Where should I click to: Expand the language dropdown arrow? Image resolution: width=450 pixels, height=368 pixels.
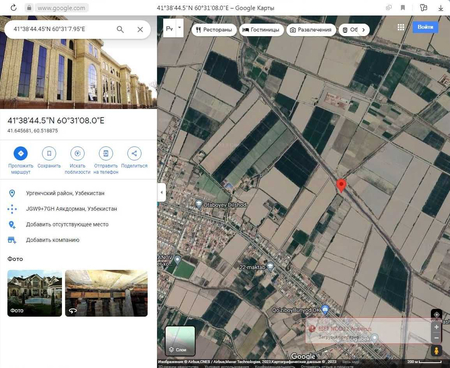[x=180, y=28]
